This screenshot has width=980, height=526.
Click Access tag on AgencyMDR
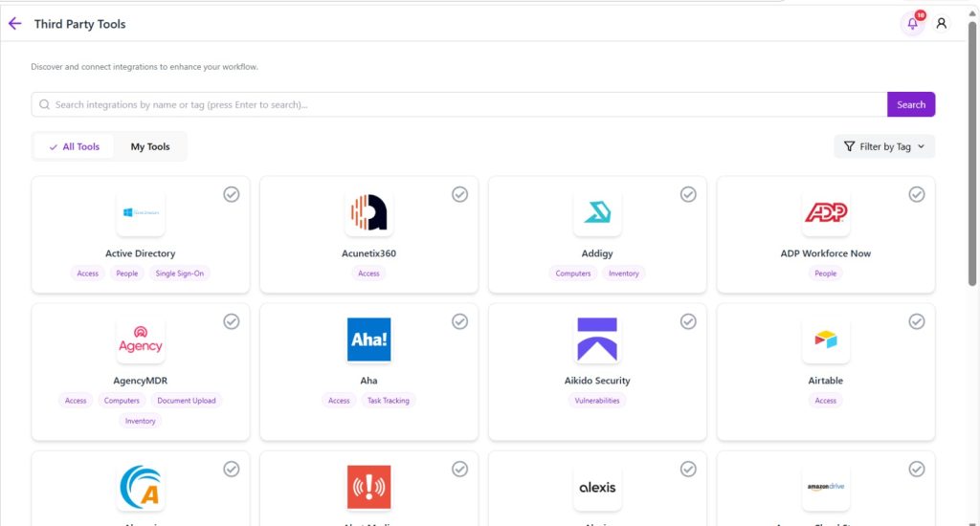click(x=76, y=401)
